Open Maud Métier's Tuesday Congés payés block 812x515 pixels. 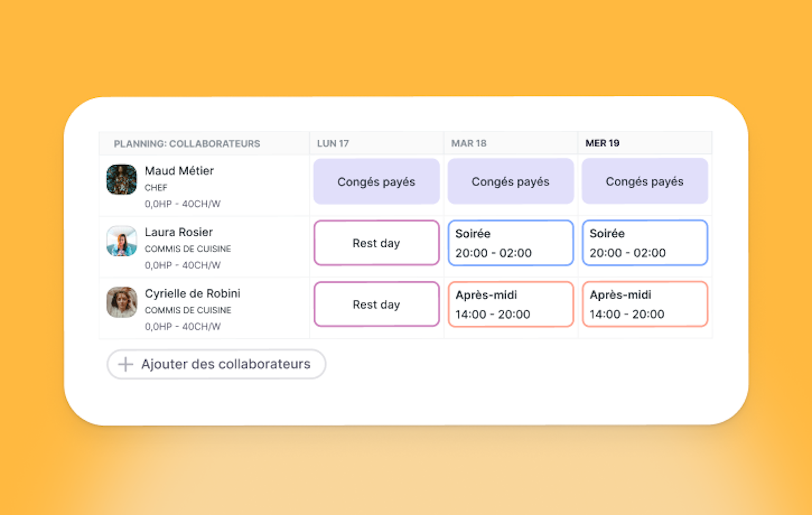pyautogui.click(x=510, y=181)
